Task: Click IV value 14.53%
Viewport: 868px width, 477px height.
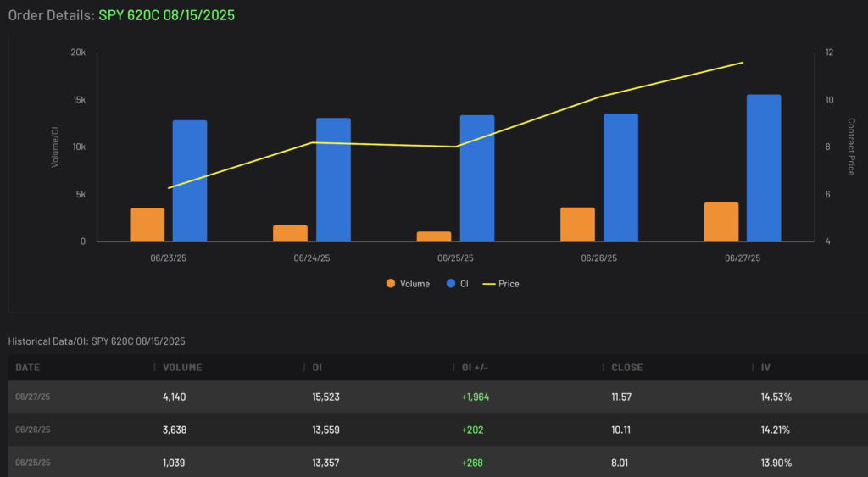Action: [776, 397]
